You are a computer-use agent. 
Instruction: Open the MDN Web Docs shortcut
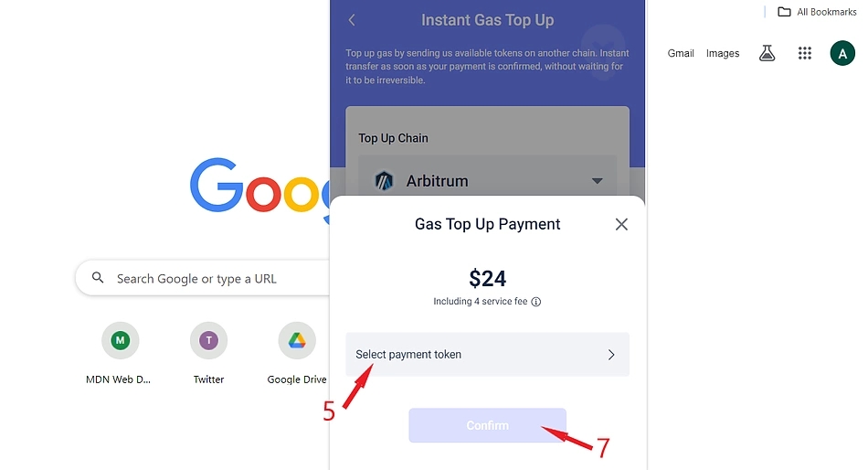tap(119, 353)
